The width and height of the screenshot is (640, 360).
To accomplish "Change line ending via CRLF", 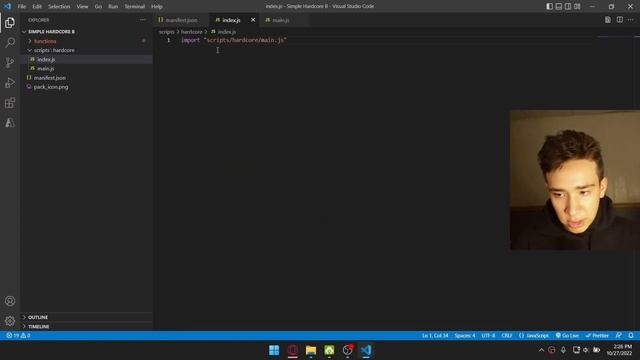I will [507, 336].
